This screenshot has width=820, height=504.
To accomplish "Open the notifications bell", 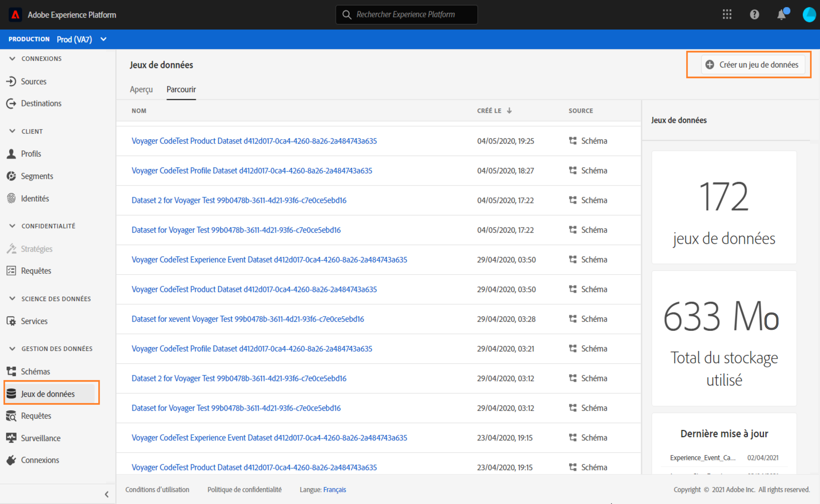I will click(x=782, y=15).
